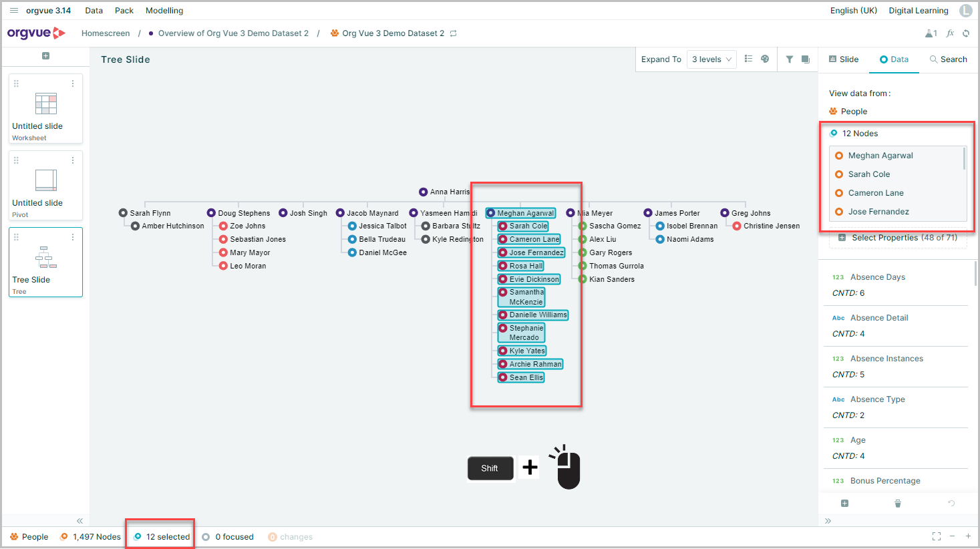Switch to the Search tab

coord(948,59)
